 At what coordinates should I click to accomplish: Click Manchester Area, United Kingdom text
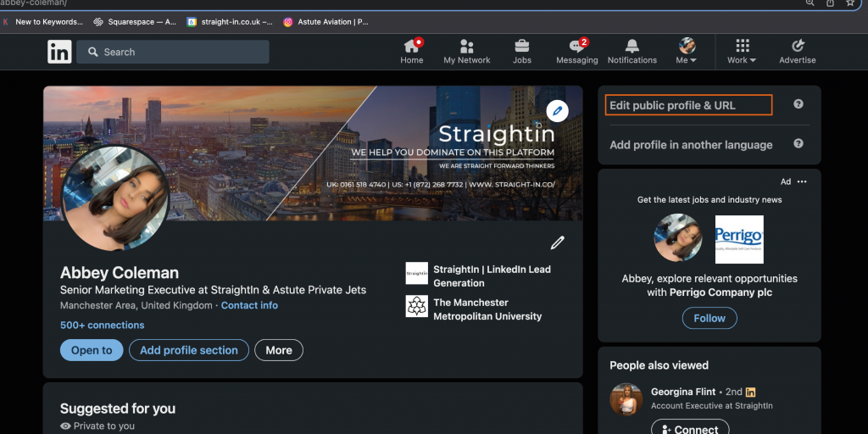(x=136, y=305)
